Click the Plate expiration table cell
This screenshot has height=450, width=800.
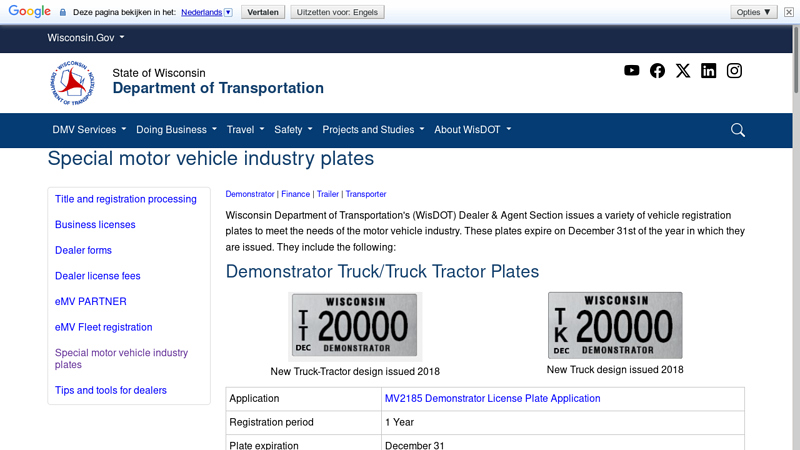coord(304,444)
